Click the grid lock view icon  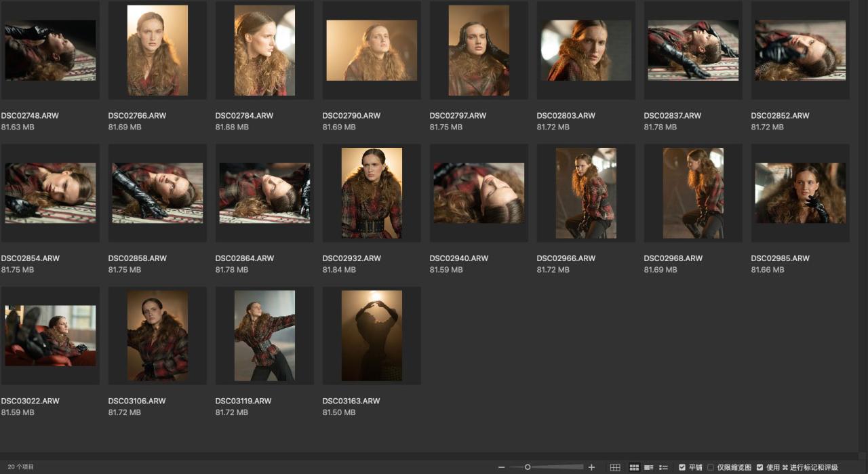coord(615,467)
